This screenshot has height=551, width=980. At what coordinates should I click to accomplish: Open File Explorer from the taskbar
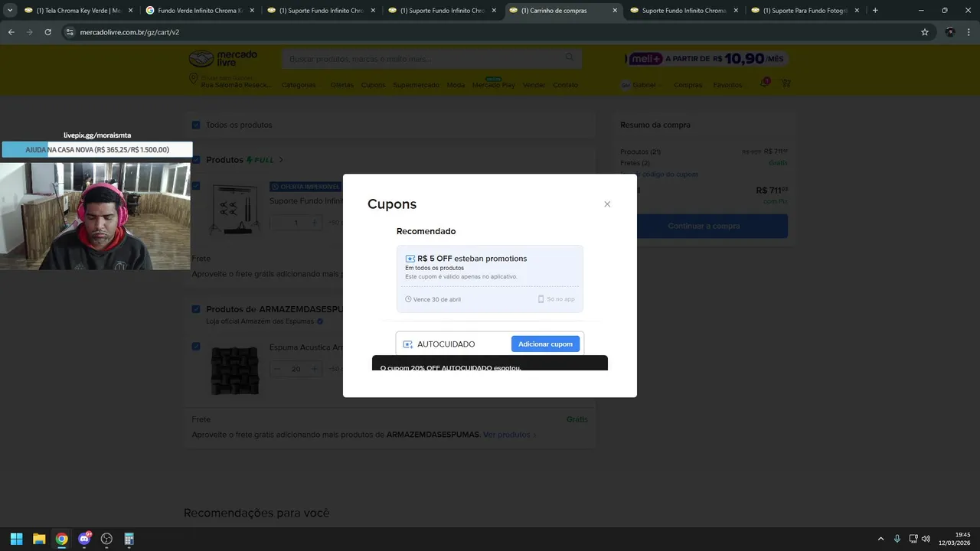pos(39,539)
